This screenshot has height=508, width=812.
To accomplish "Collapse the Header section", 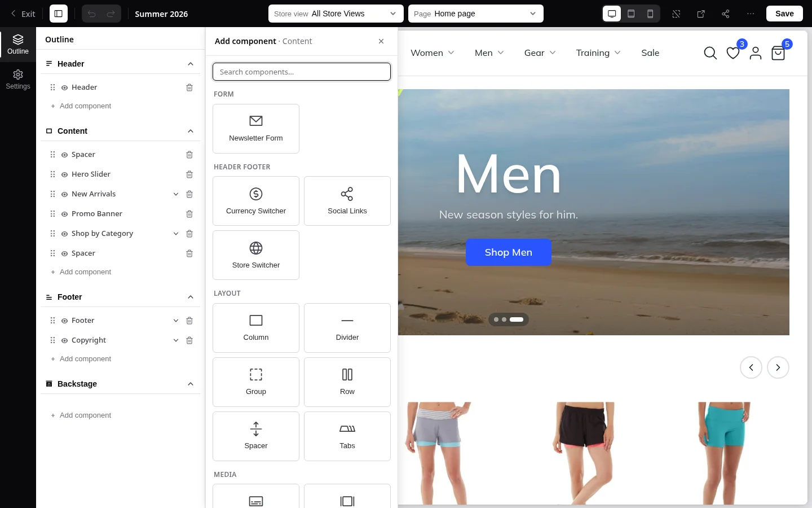I will point(191,64).
